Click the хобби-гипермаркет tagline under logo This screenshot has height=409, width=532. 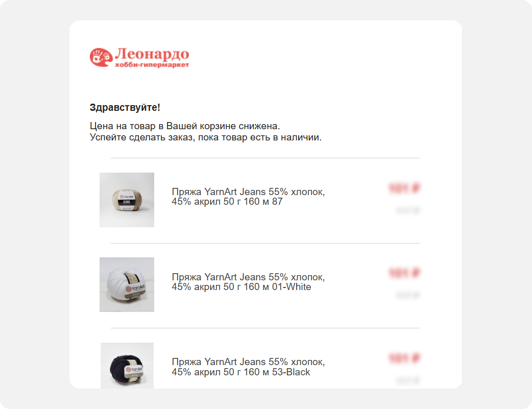click(x=152, y=65)
